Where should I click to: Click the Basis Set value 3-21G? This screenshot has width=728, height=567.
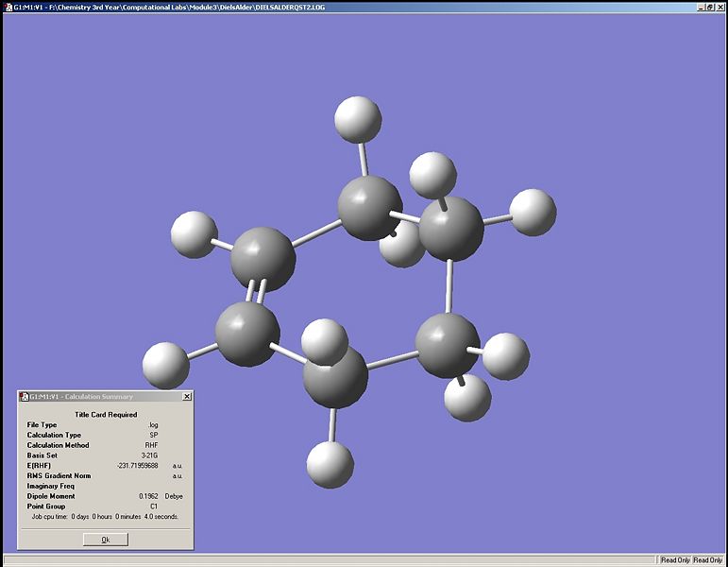tap(151, 455)
